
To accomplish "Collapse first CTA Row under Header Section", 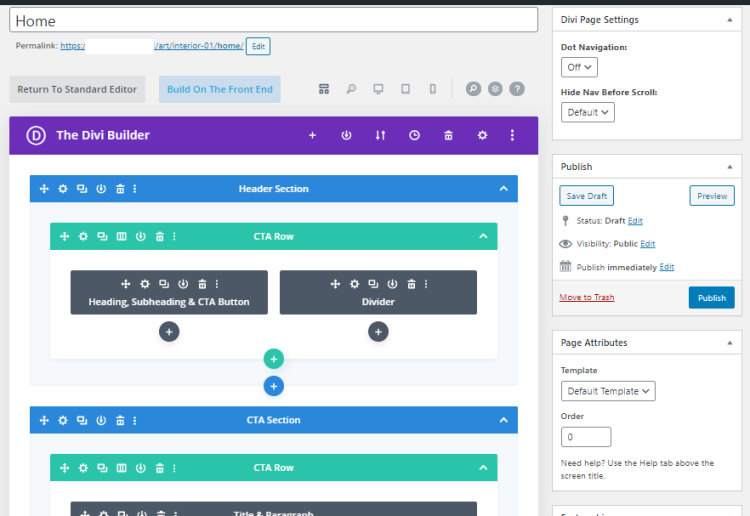I will (x=483, y=236).
